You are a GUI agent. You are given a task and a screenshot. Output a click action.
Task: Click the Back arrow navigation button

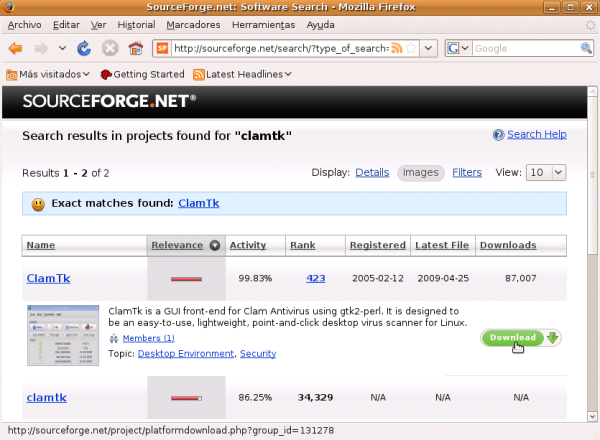[16, 48]
